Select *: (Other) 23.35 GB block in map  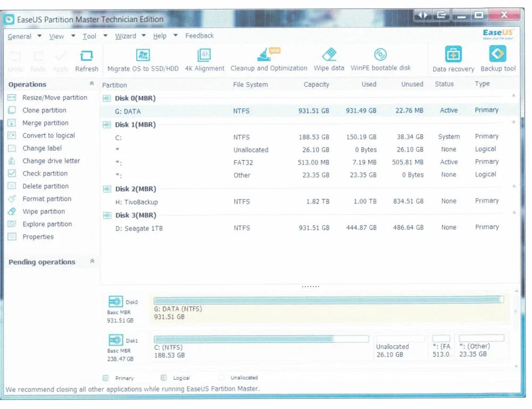(x=481, y=347)
